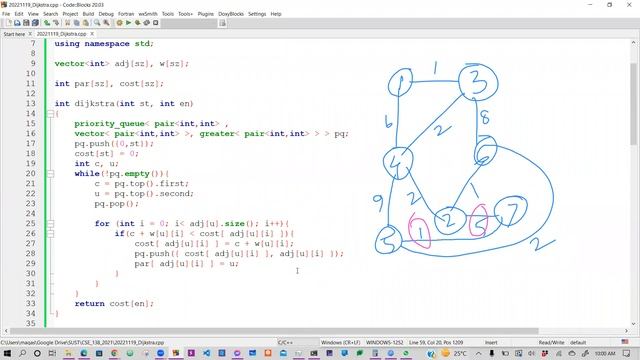
Task: Open the notification center icon
Action: tap(627, 353)
